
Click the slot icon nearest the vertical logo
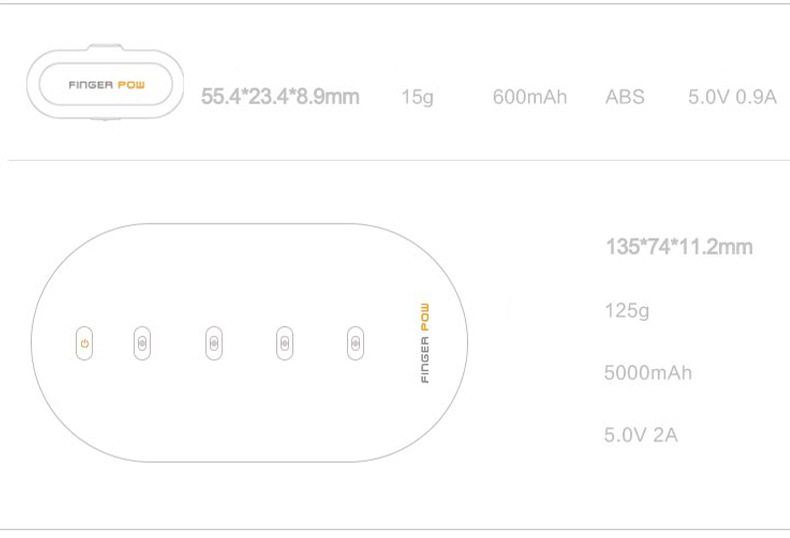coord(354,343)
